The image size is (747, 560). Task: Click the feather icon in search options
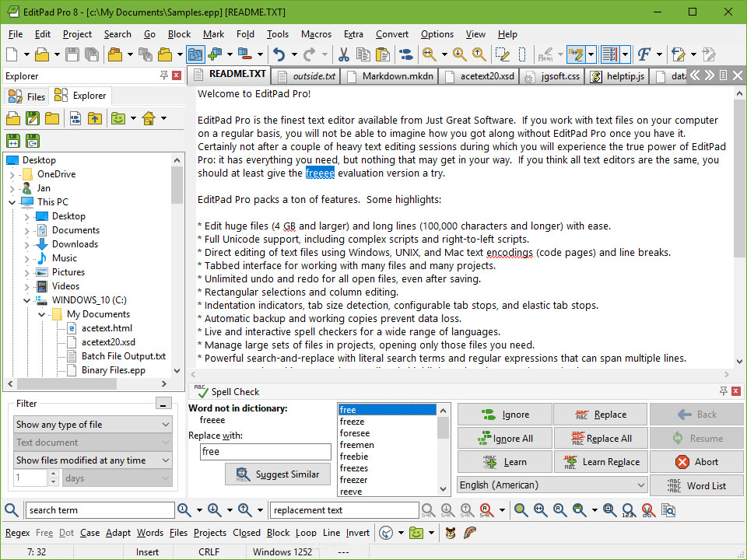tap(470, 532)
